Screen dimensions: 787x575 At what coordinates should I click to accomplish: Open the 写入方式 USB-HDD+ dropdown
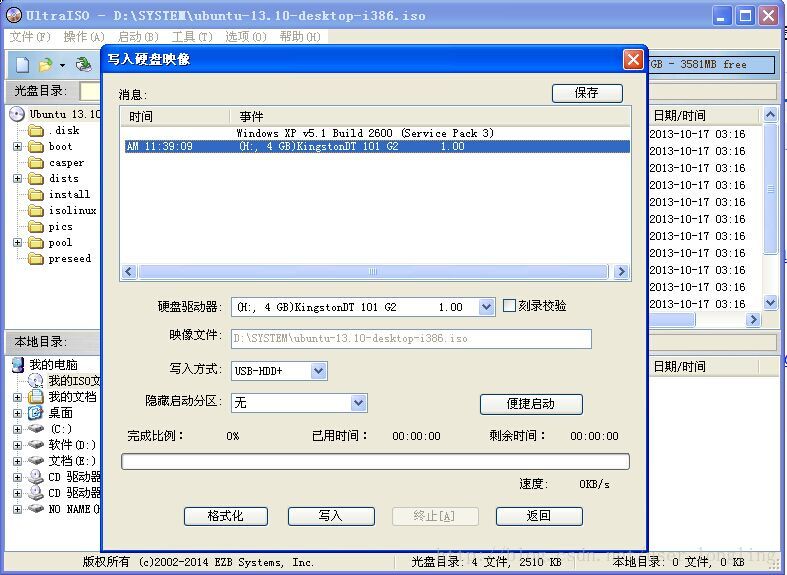[x=318, y=371]
